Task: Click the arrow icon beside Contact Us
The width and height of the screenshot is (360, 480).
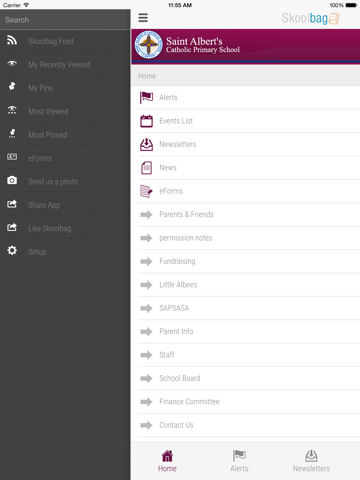Action: click(146, 425)
